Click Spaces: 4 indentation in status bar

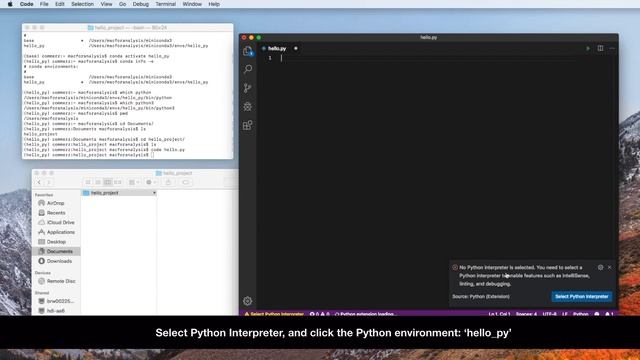(526, 314)
